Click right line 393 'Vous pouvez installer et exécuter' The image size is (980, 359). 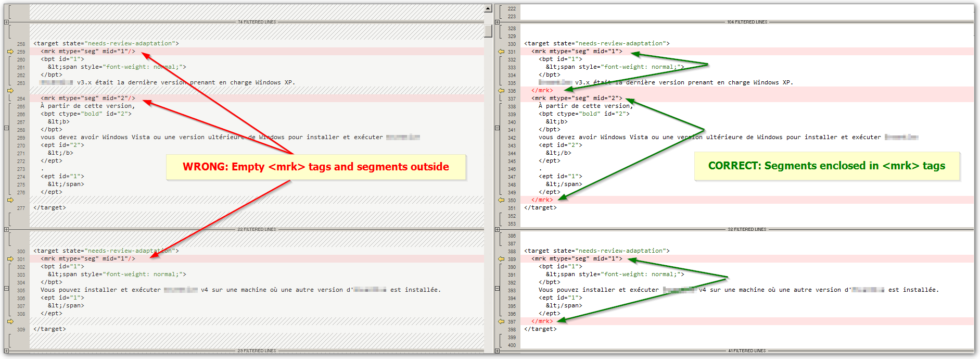(x=599, y=290)
